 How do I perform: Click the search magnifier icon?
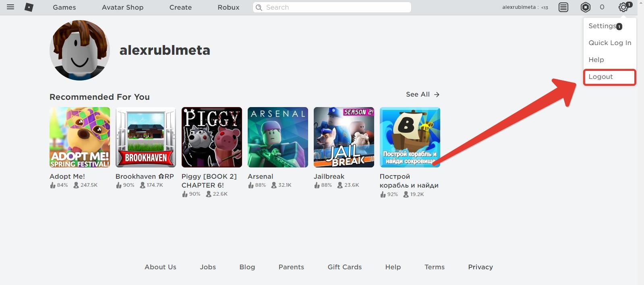point(259,7)
